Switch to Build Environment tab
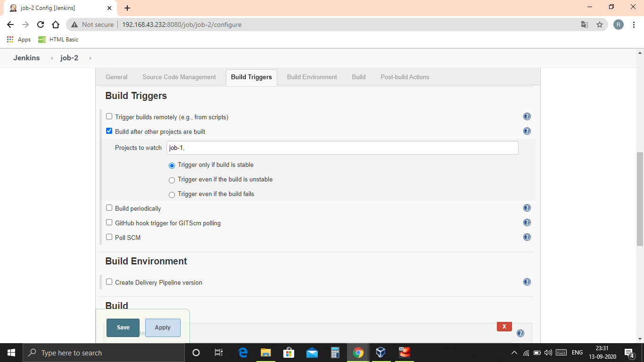Image resolution: width=644 pixels, height=362 pixels. tap(312, 77)
